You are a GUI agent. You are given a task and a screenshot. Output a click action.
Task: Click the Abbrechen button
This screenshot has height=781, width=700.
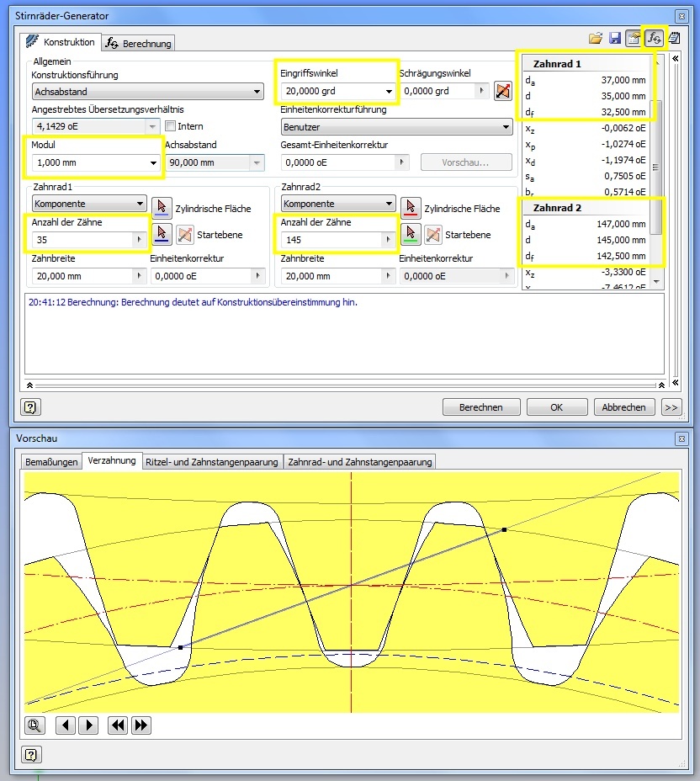pos(624,407)
